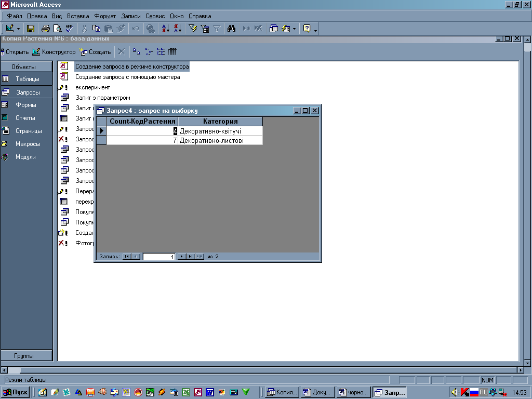
Task: Run the Spelling check icon
Action: (69, 29)
